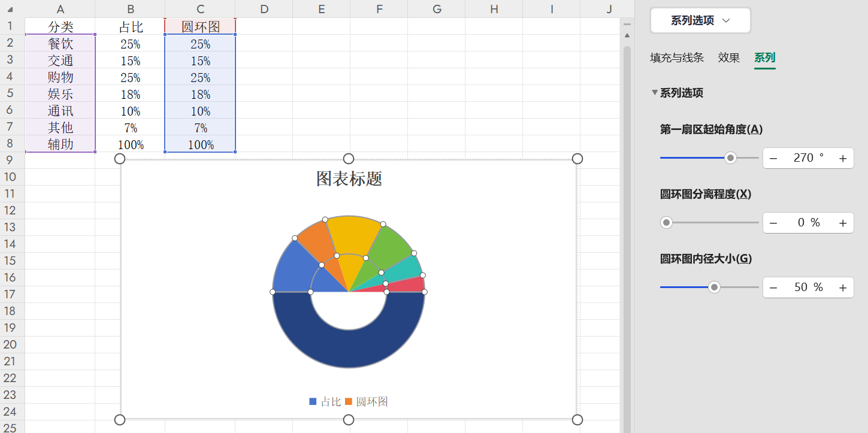Click the 50% inner radius value field
This screenshot has width=868, height=433.
pos(807,287)
